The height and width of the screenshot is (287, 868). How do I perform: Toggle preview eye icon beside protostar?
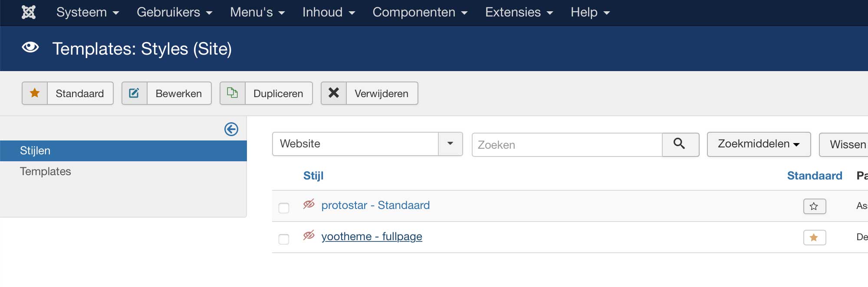(x=309, y=204)
